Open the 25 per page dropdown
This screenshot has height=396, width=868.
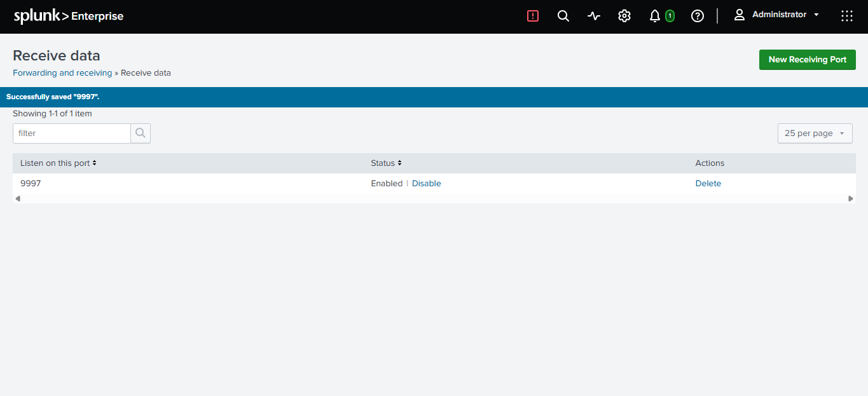tap(815, 133)
